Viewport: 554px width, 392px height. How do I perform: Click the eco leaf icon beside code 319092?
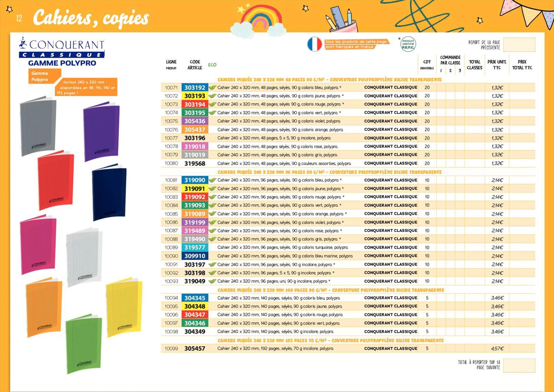tap(213, 197)
